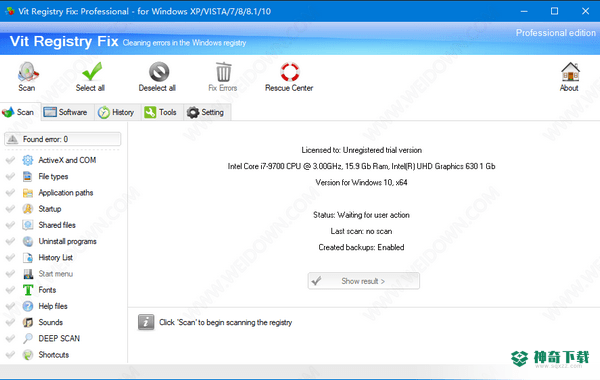Click the Sounds music note icon
The image size is (600, 380).
point(28,323)
